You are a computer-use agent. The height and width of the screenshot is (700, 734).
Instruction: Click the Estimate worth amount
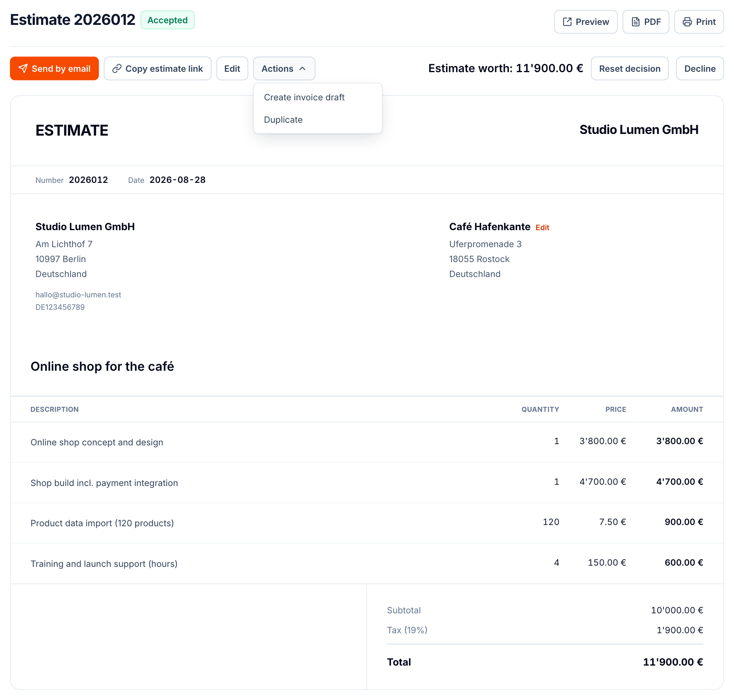click(549, 68)
